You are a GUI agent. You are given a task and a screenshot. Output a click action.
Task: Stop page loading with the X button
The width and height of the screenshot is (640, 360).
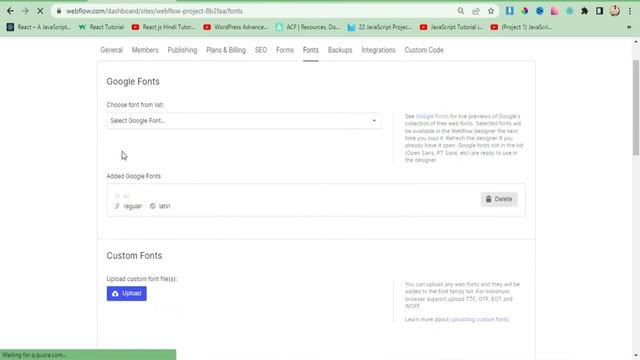click(40, 11)
